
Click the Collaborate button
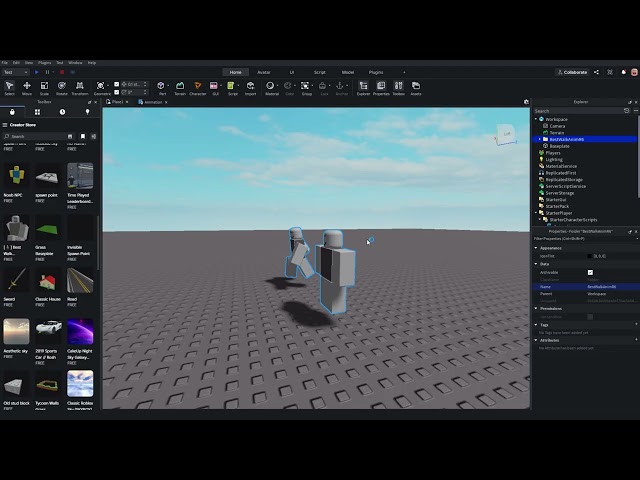tap(572, 72)
